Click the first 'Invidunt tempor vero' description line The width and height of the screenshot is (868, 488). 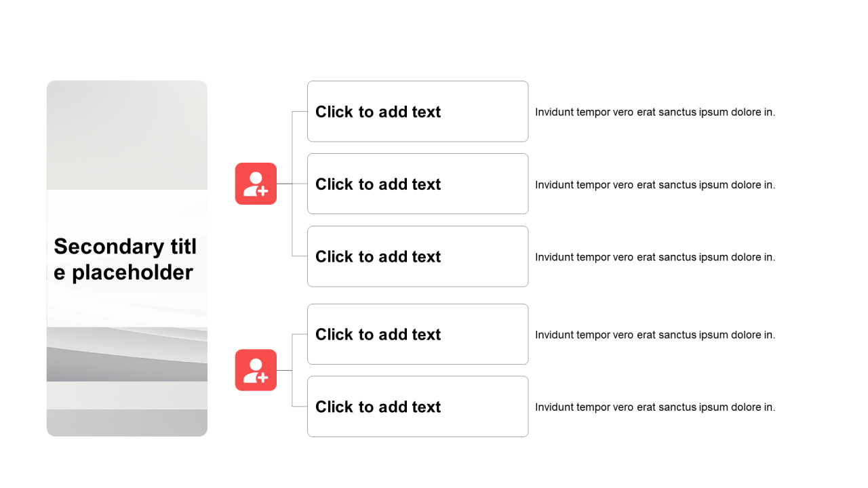pyautogui.click(x=654, y=113)
